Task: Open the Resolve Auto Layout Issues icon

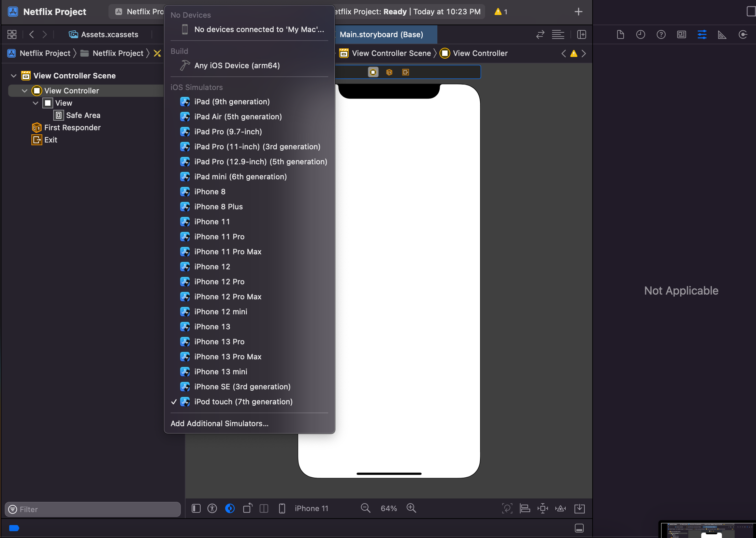Action: (560, 509)
